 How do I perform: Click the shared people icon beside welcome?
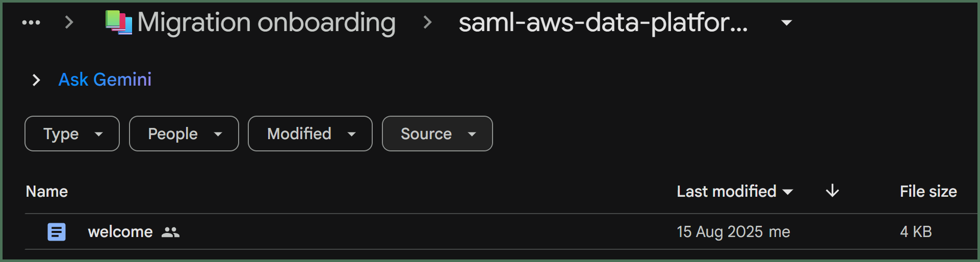point(170,232)
